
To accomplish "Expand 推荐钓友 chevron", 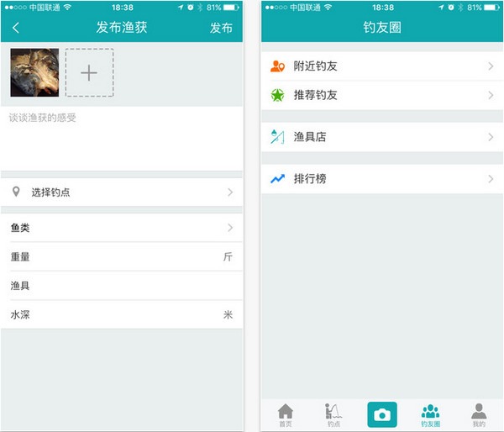I will click(x=491, y=95).
